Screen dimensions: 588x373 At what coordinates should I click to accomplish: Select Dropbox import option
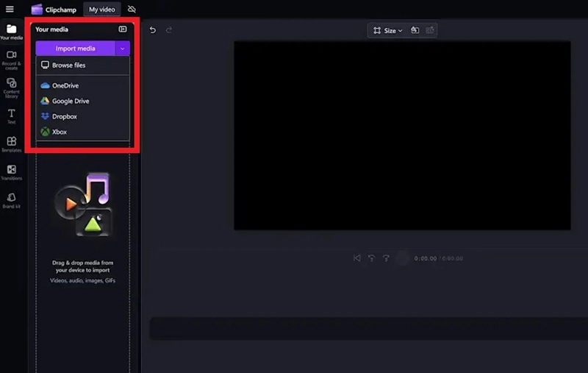tap(83, 116)
